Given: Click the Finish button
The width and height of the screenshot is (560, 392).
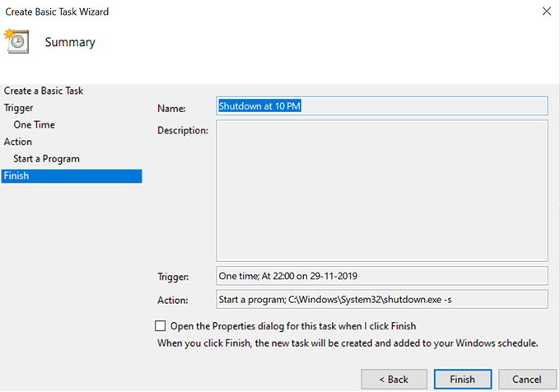Looking at the screenshot, I should tap(462, 380).
